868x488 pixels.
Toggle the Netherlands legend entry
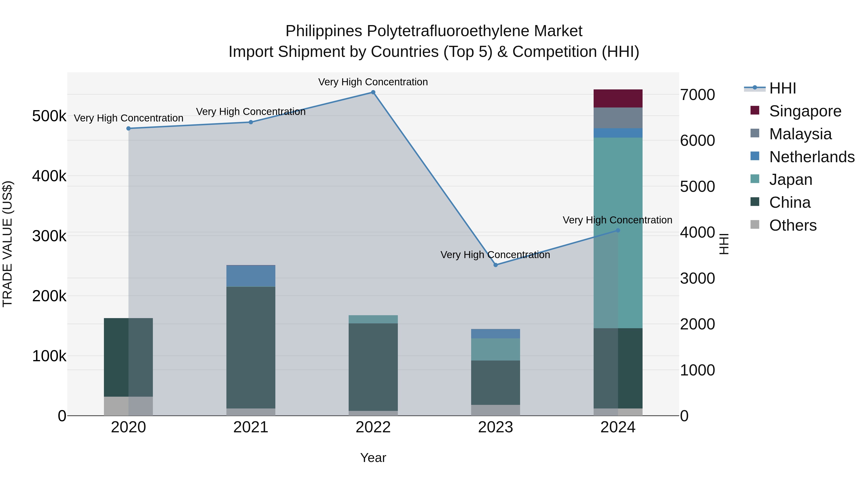pos(802,157)
